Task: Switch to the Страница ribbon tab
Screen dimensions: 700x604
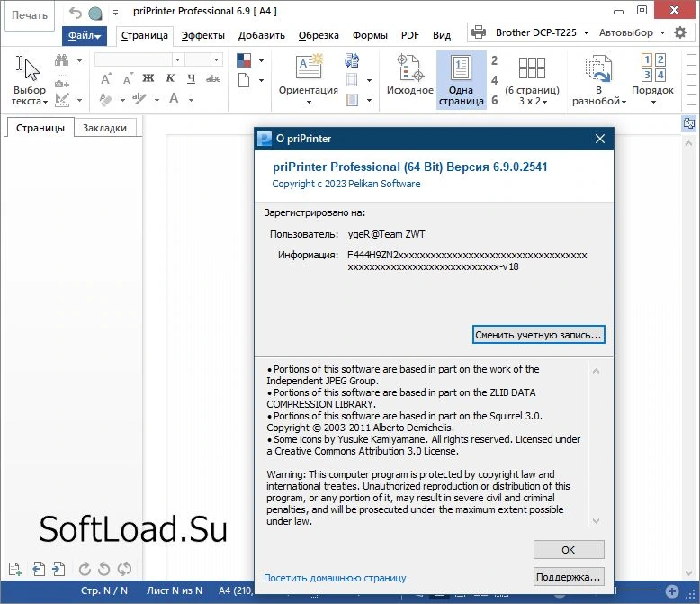Action: tap(145, 36)
